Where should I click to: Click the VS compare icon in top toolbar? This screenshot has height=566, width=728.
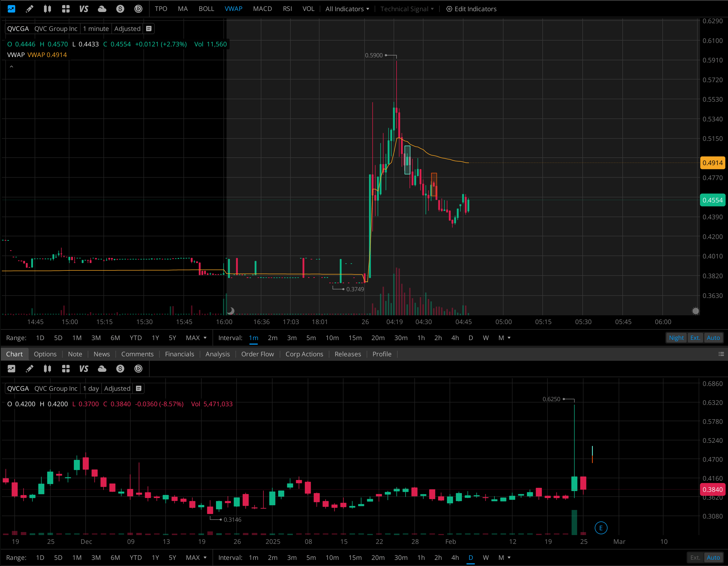[84, 9]
